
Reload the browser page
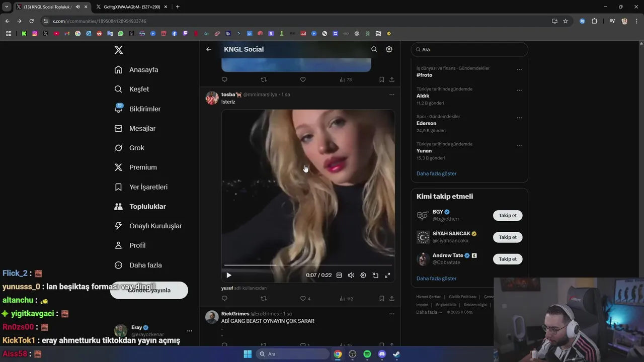[31, 21]
